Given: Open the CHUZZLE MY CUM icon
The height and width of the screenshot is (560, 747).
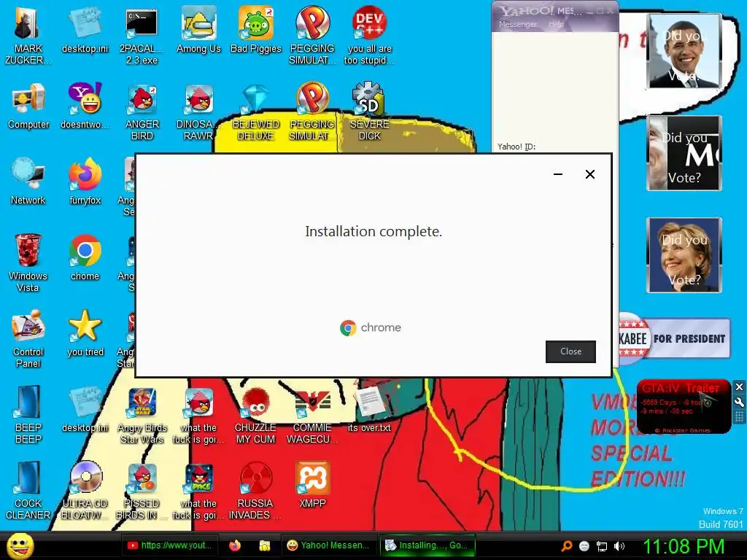Looking at the screenshot, I should pos(256,414).
